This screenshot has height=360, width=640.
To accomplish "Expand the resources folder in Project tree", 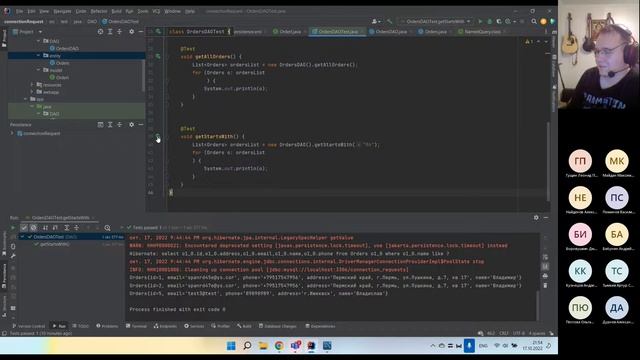I will [32, 85].
